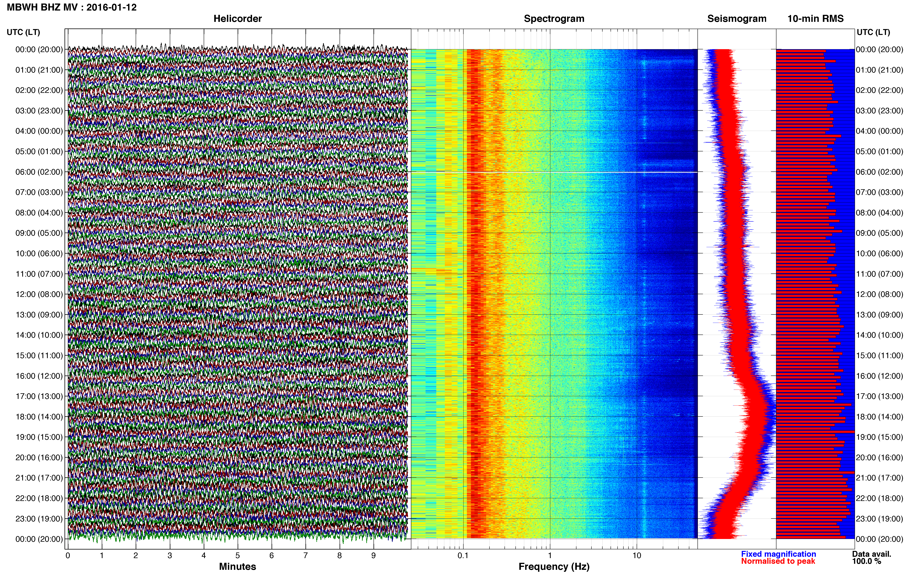This screenshot has width=924, height=578.
Task: Click the tallest RMS bar near 19:00
Action: click(x=815, y=432)
